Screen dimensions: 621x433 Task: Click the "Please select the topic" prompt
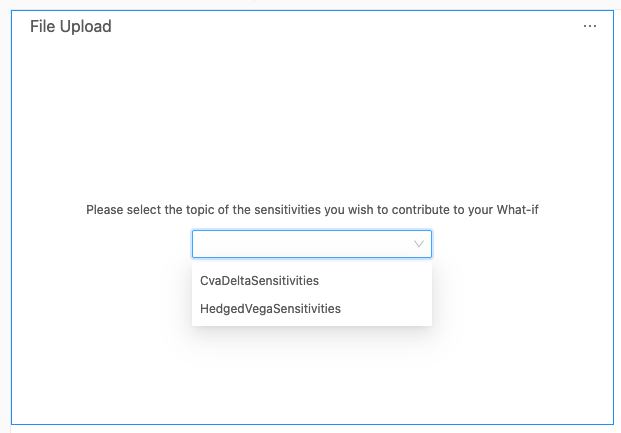(x=312, y=210)
